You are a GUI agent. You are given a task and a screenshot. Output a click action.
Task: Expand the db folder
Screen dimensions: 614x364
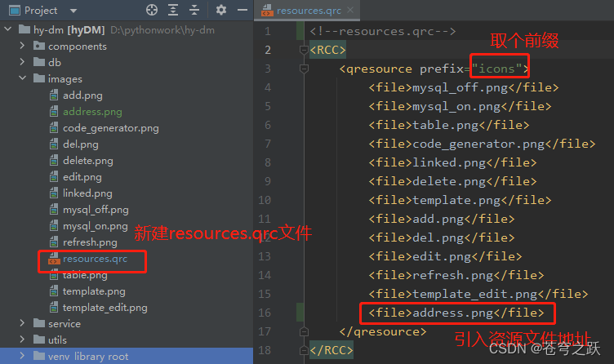(x=22, y=62)
